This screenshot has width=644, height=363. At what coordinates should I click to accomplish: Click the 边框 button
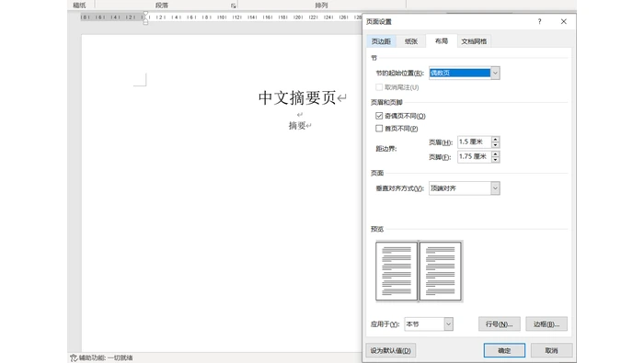[546, 324]
